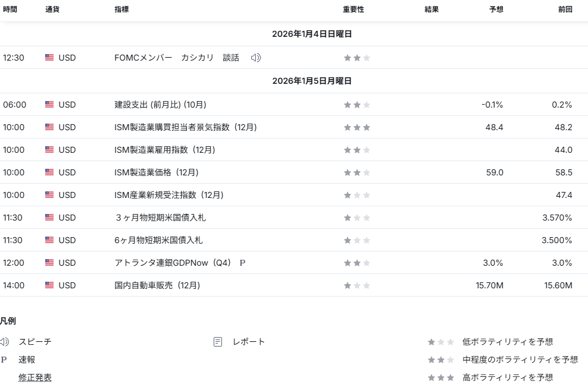Click the P preliminary icon next to アトランタ連銀GDPNow
This screenshot has height=387, width=588.
point(242,263)
